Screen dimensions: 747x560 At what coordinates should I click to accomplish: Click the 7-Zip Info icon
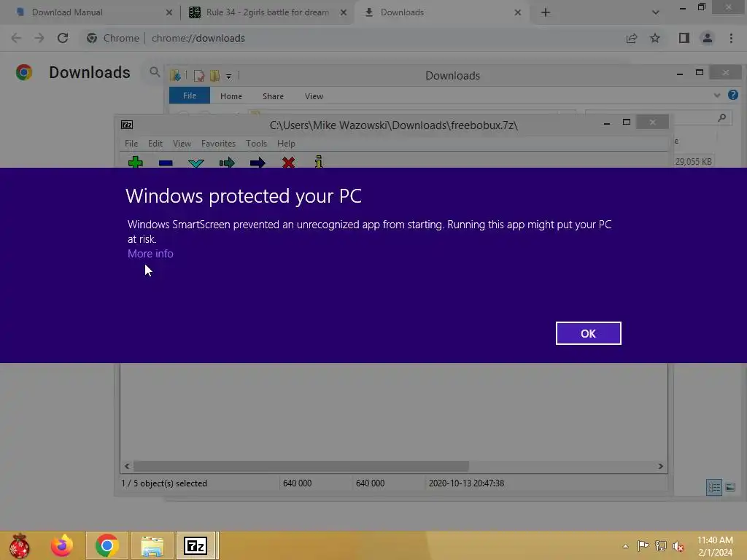coord(319,162)
